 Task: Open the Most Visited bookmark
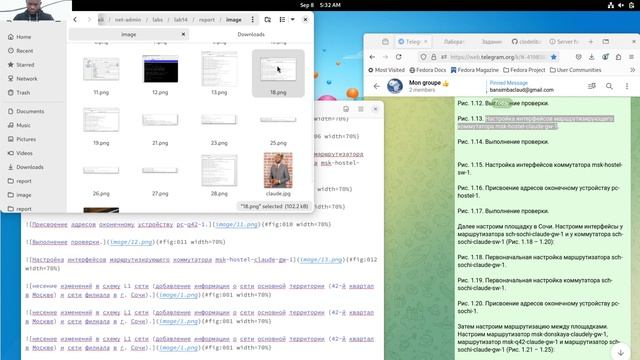387,70
